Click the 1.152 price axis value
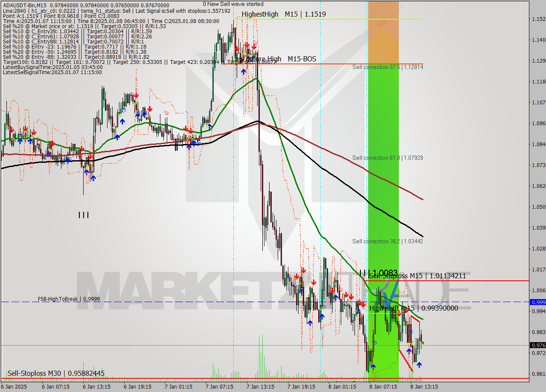The height and width of the screenshot is (392, 546). pos(538,19)
